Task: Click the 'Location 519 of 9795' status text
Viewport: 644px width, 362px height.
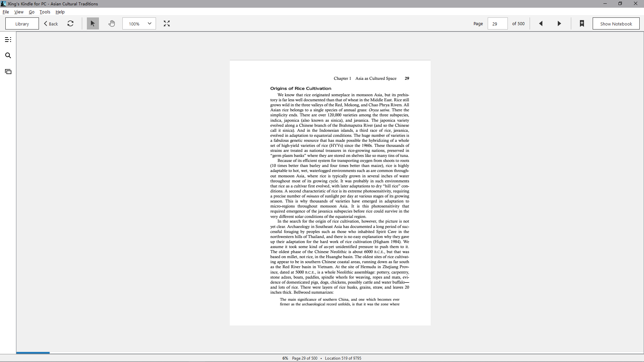Action: 343,358
